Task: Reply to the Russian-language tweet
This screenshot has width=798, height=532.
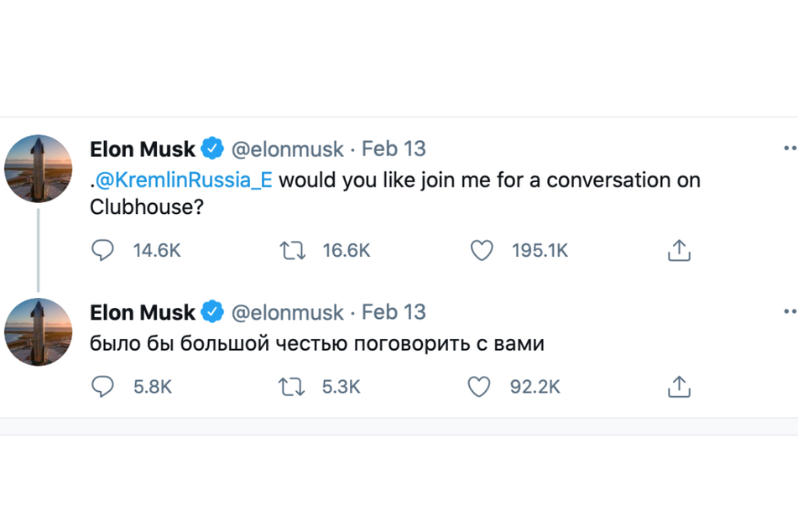Action: [x=102, y=386]
